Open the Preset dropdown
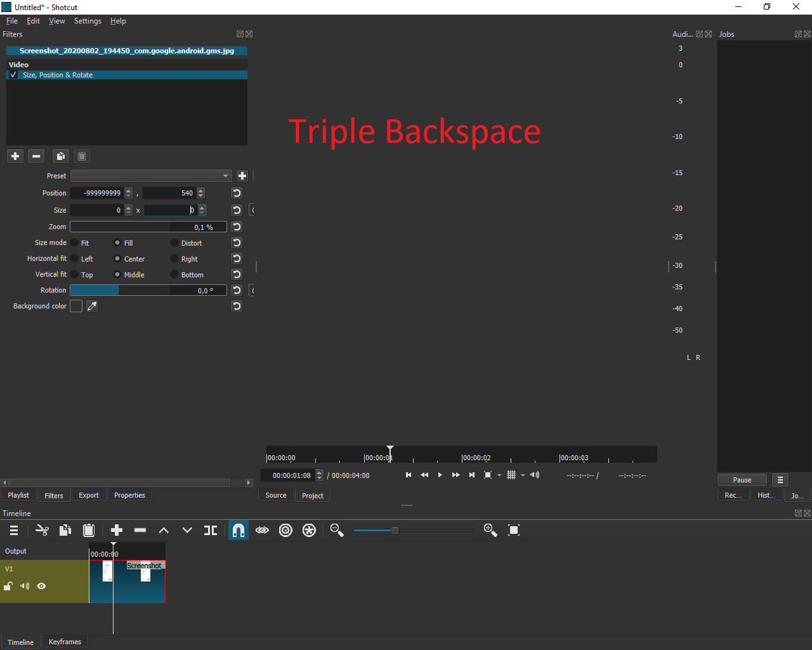 [226, 176]
